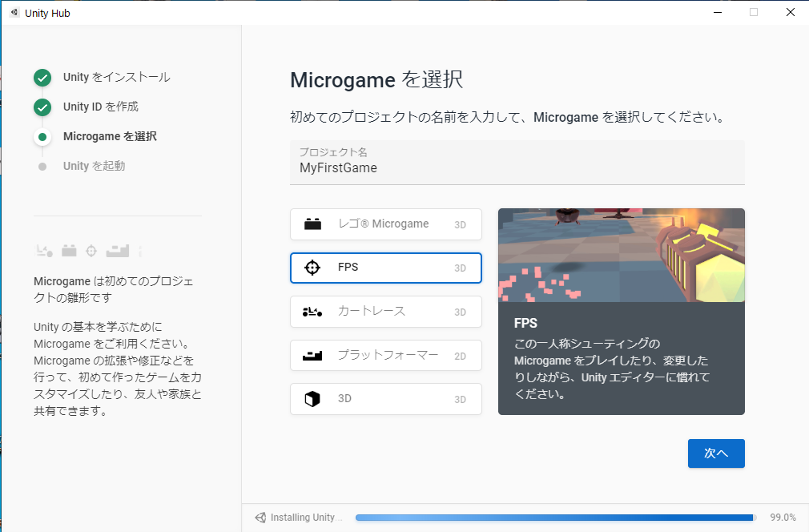Select the レゴ® Microgame template
The height and width of the screenshot is (532, 809).
[x=385, y=224]
